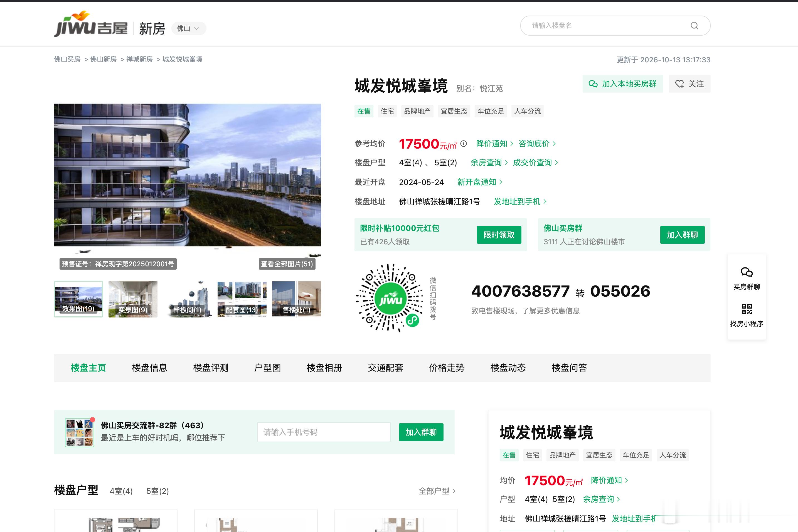798x532 pixels.
Task: Open 咨询底价 link
Action: pos(537,144)
